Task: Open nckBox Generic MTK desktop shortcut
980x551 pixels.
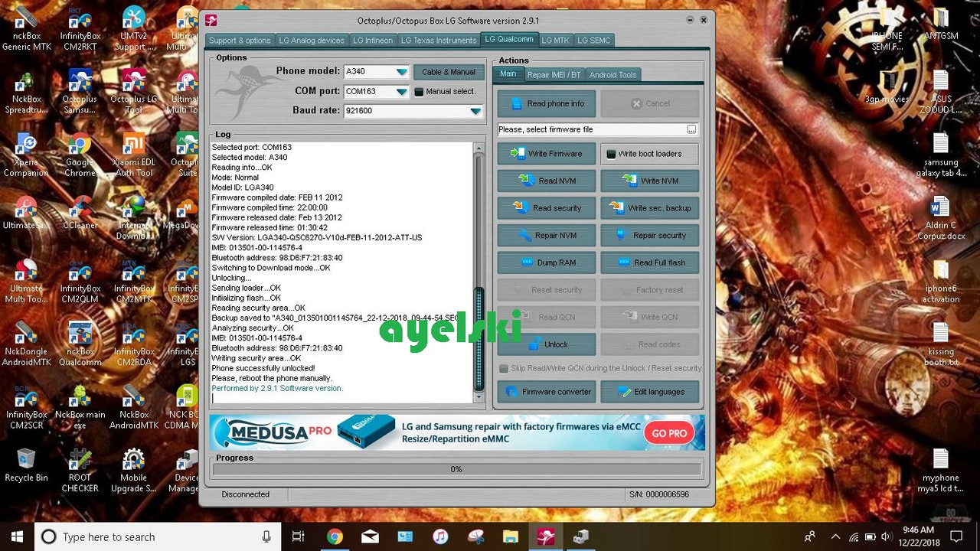Action: coord(27,28)
